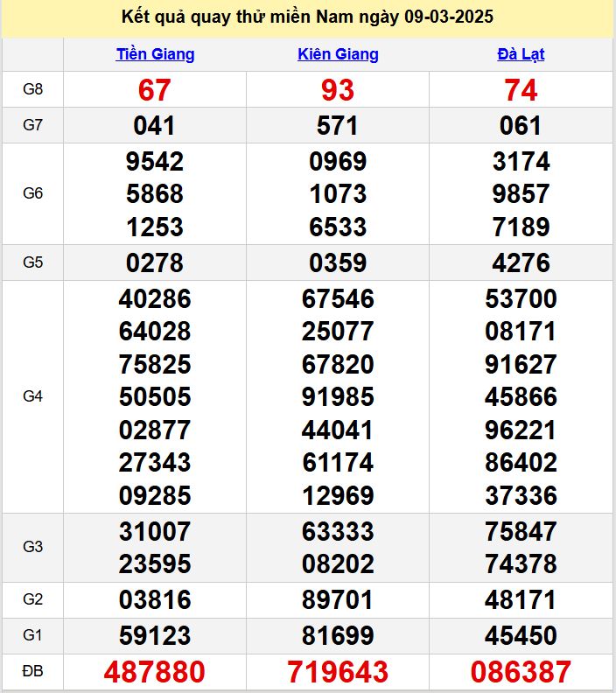Click the G6 number 0969
Viewport: 616px width, 693px height.
[338, 161]
